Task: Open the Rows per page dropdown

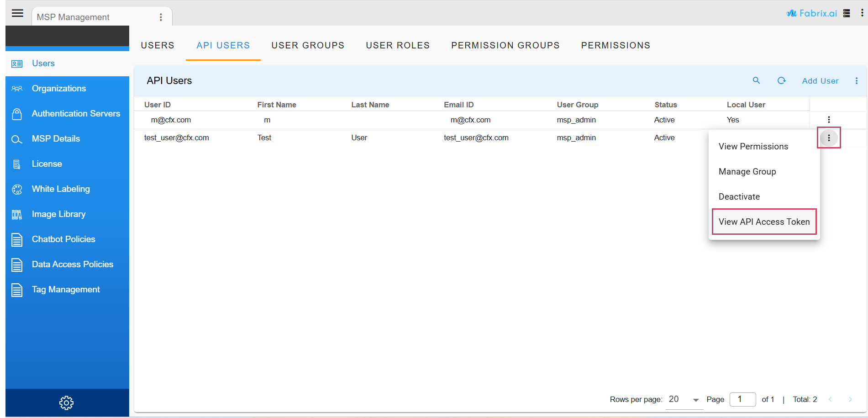Action: coord(683,399)
